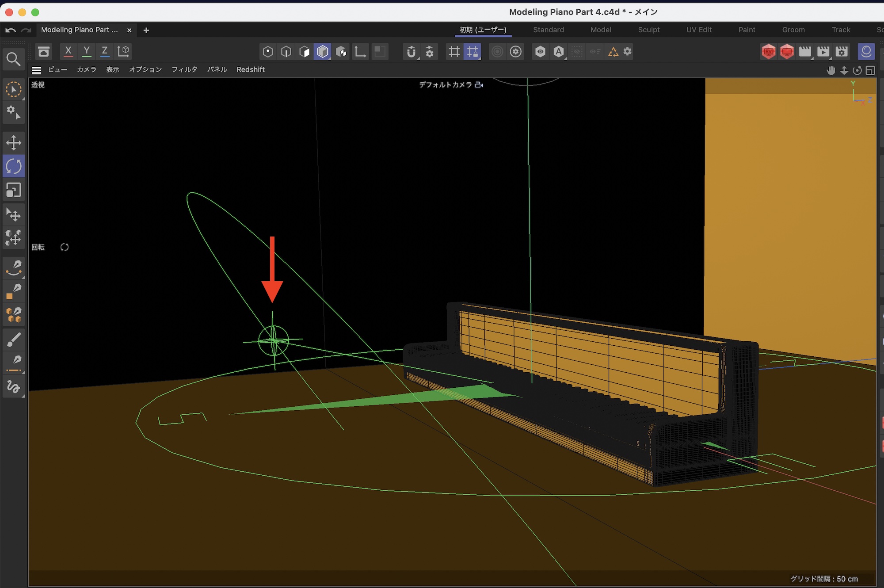Select the Scale tool
This screenshot has height=588, width=884.
(13, 190)
